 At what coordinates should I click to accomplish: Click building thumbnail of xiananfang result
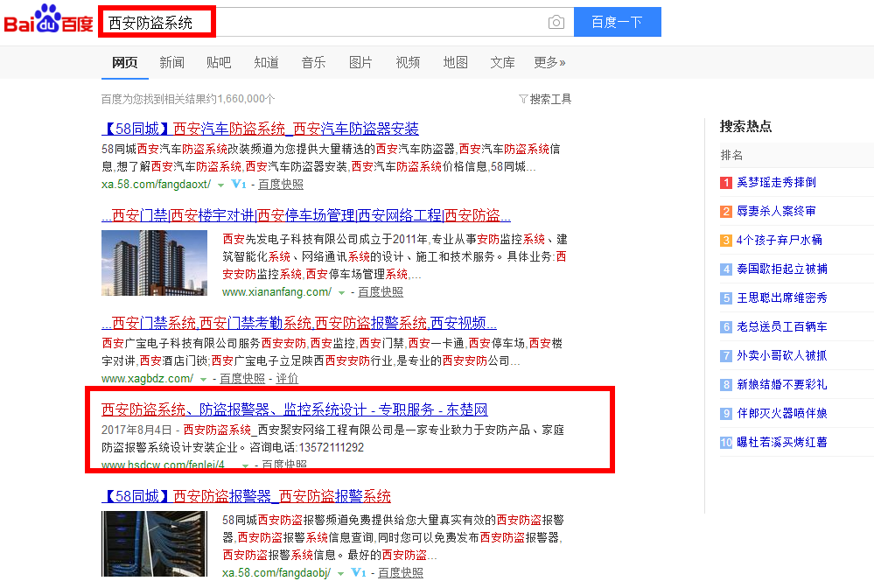point(154,263)
